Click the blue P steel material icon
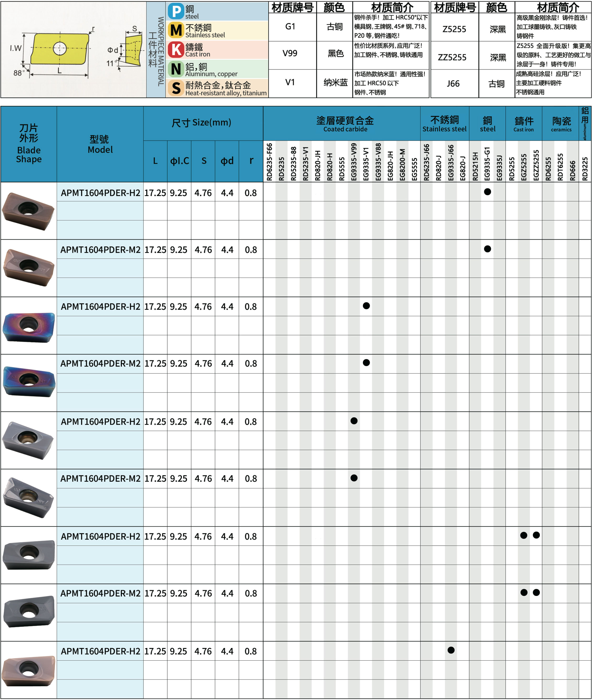Image resolution: width=594 pixels, height=700 pixels. [176, 11]
